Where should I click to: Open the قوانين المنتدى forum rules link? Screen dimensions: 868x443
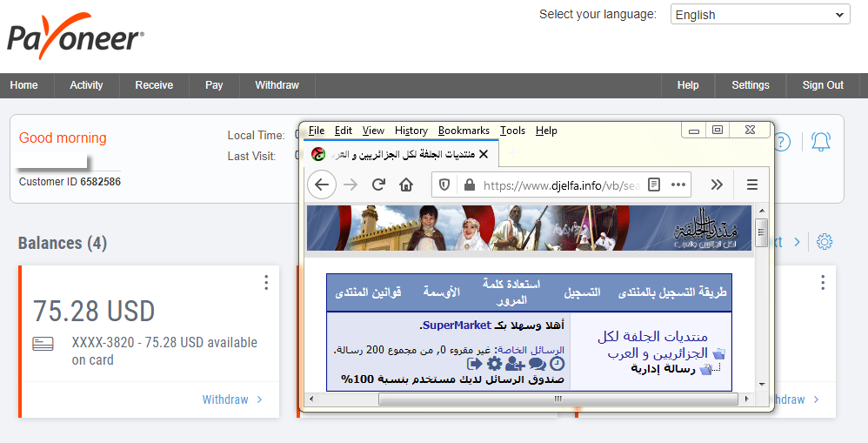(368, 292)
